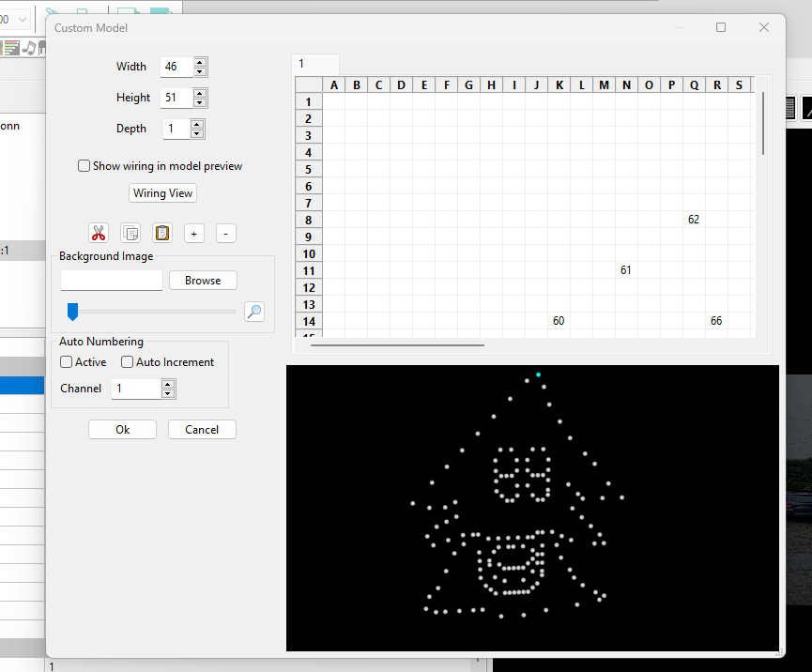Click the Cut scissors icon

(99, 234)
